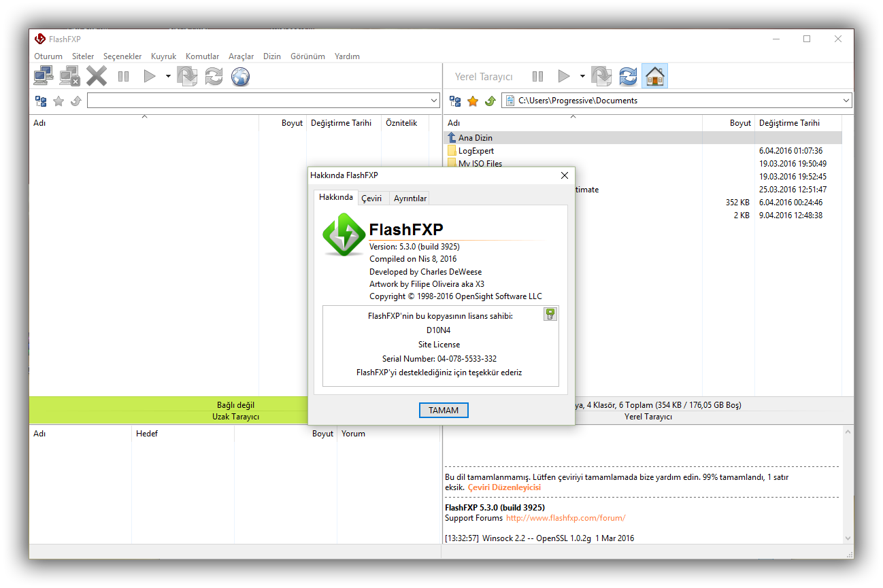Image resolution: width=883 pixels, height=588 pixels.
Task: Click the remote pane refresh icon
Action: click(x=214, y=76)
